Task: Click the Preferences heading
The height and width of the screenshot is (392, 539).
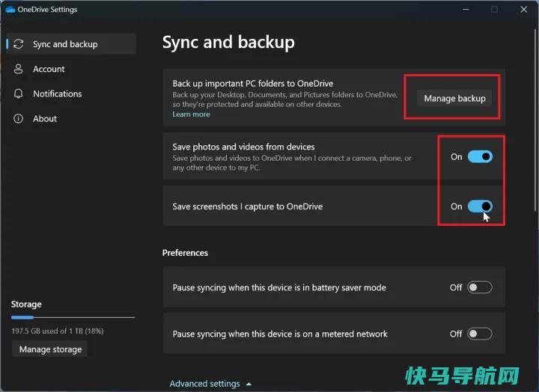Action: 185,253
